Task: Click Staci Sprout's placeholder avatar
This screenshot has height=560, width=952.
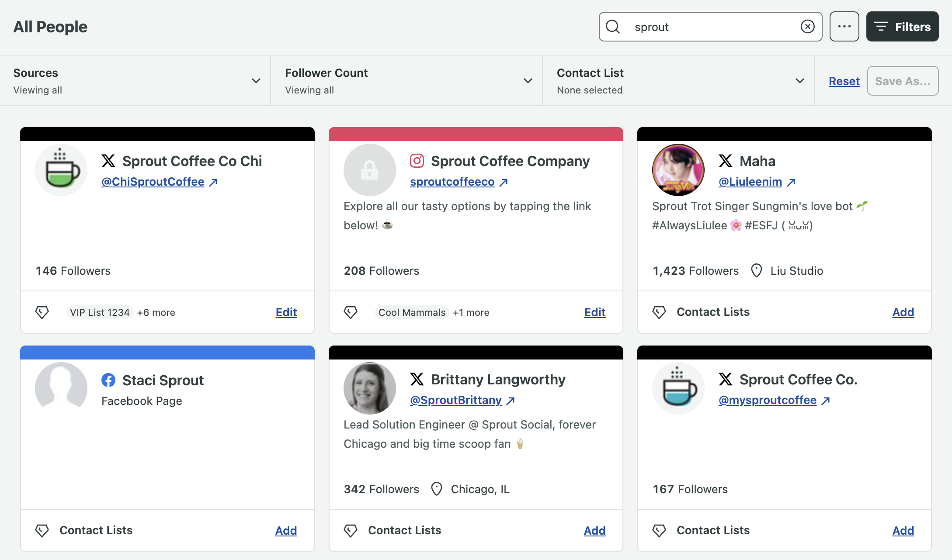Action: (61, 388)
